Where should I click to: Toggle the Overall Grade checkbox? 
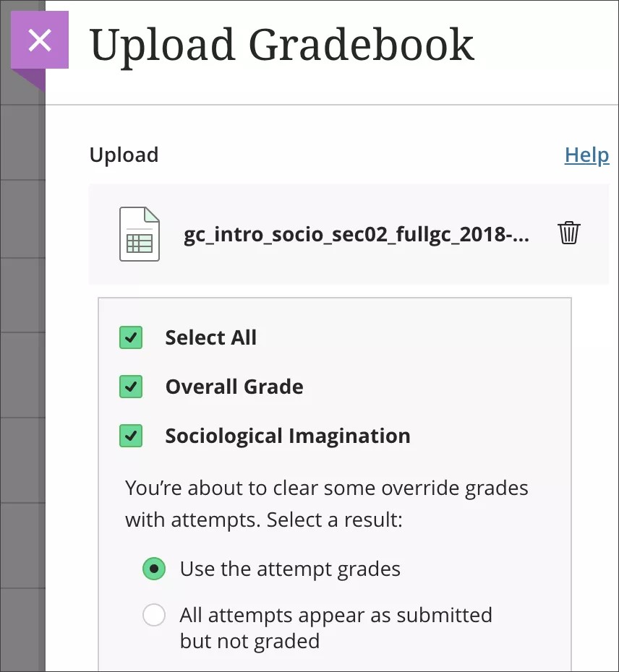(131, 387)
